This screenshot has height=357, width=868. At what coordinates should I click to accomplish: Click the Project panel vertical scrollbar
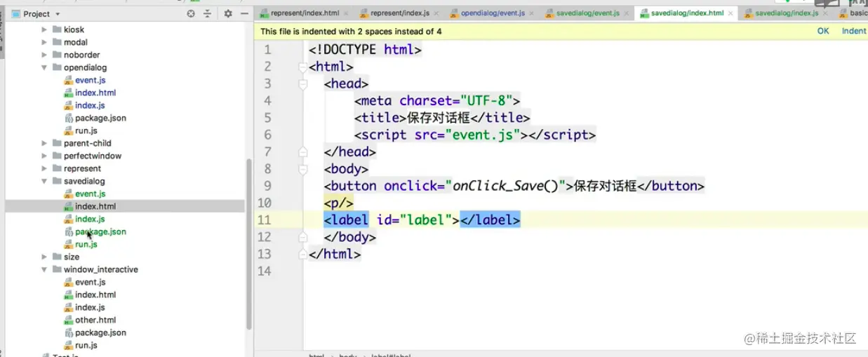tap(248, 244)
